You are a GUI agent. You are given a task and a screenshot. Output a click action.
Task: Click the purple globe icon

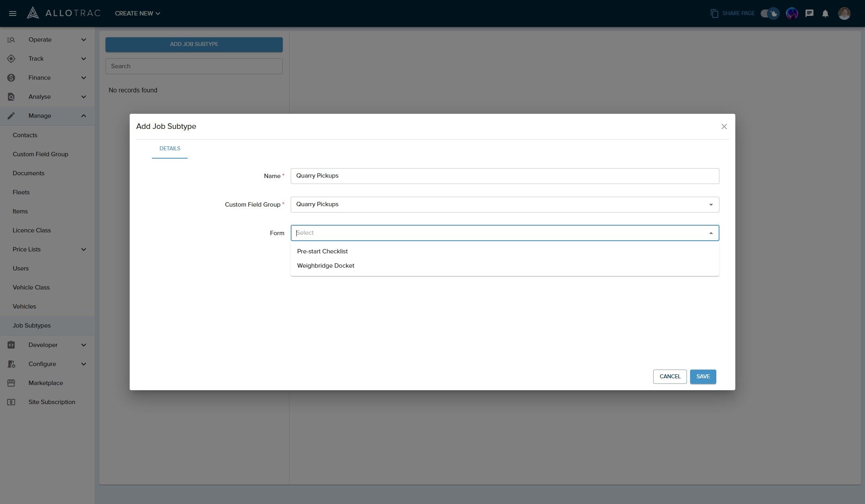pos(792,13)
